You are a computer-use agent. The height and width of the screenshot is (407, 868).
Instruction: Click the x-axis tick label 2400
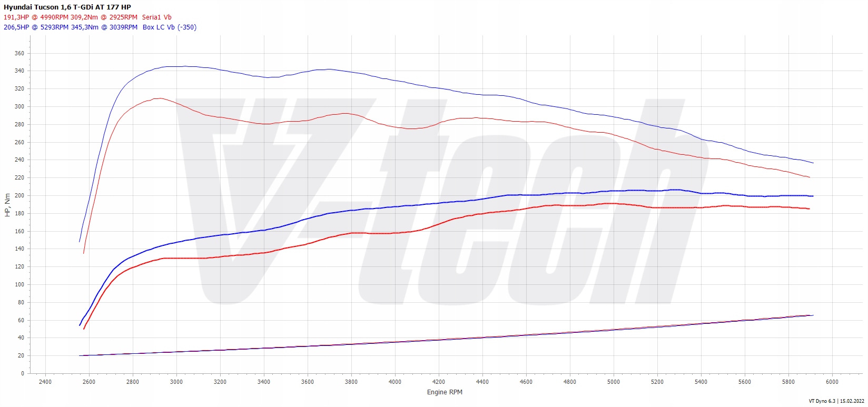pos(45,382)
